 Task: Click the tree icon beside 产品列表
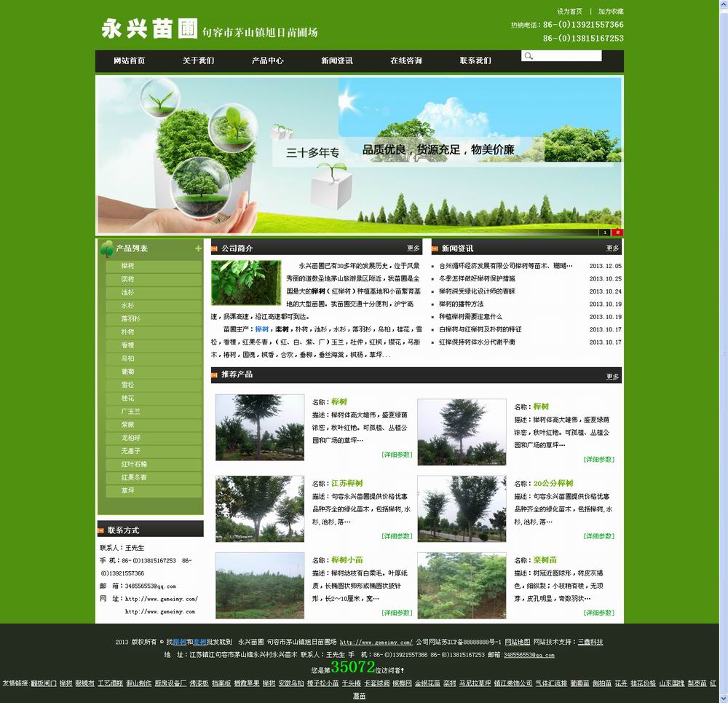coord(107,248)
